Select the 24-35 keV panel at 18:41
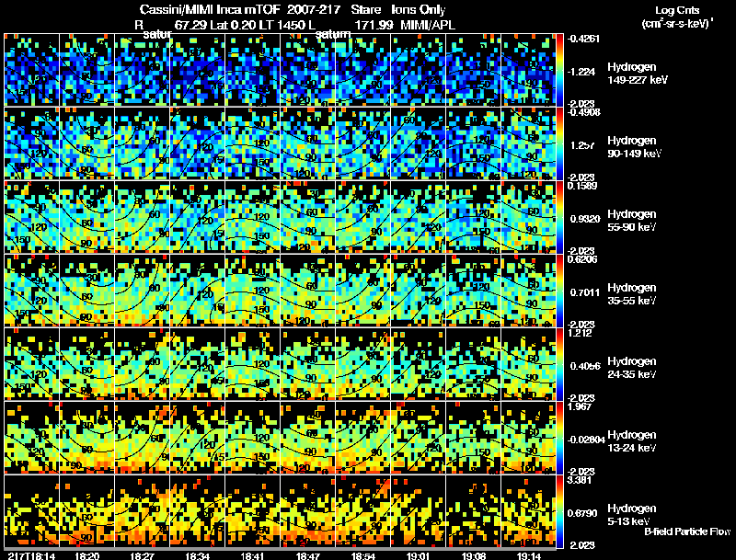This screenshot has width=736, height=560. point(252,364)
